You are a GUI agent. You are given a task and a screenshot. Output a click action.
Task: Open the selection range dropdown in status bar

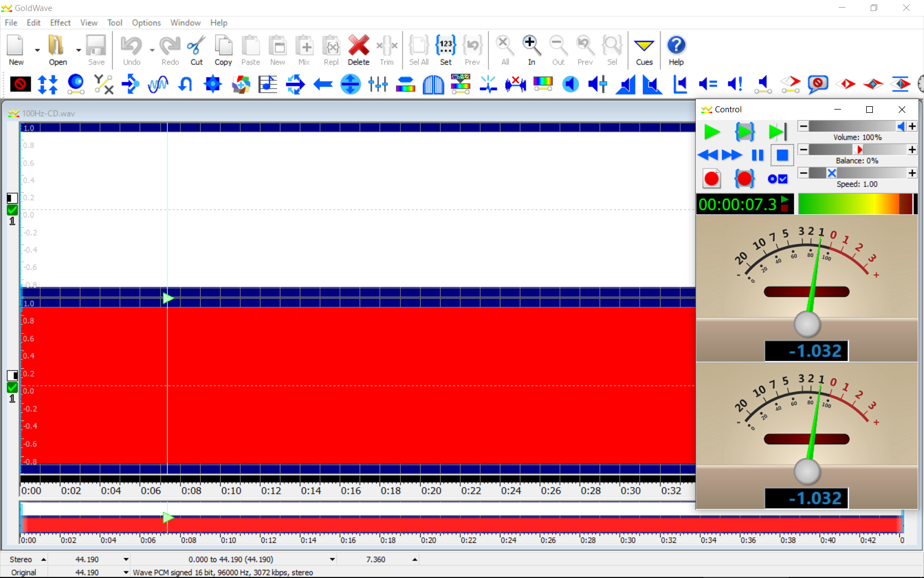(332, 559)
